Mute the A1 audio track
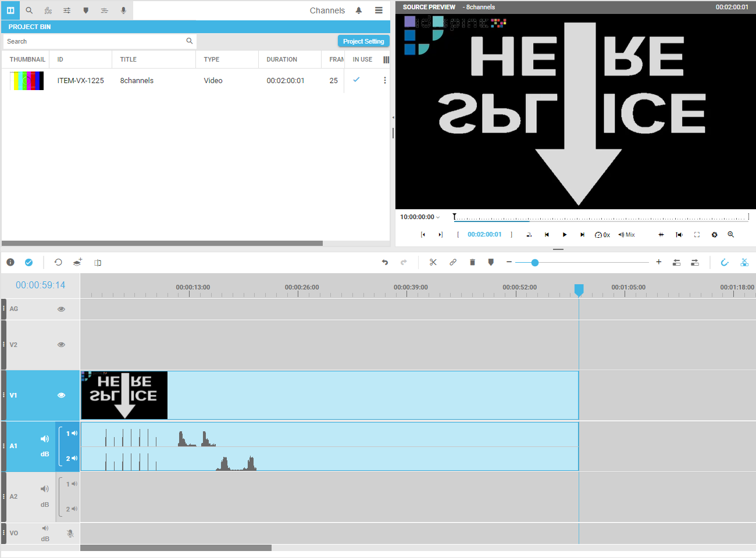 click(45, 439)
